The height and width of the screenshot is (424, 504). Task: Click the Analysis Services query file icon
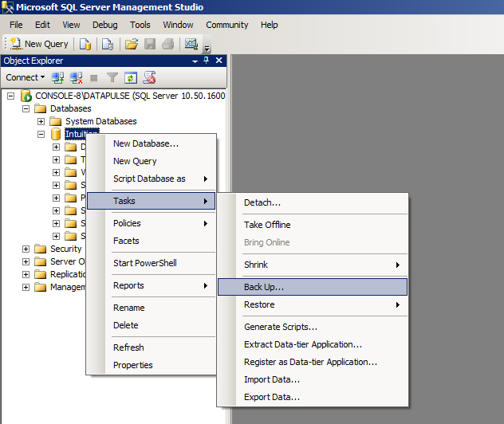click(108, 44)
